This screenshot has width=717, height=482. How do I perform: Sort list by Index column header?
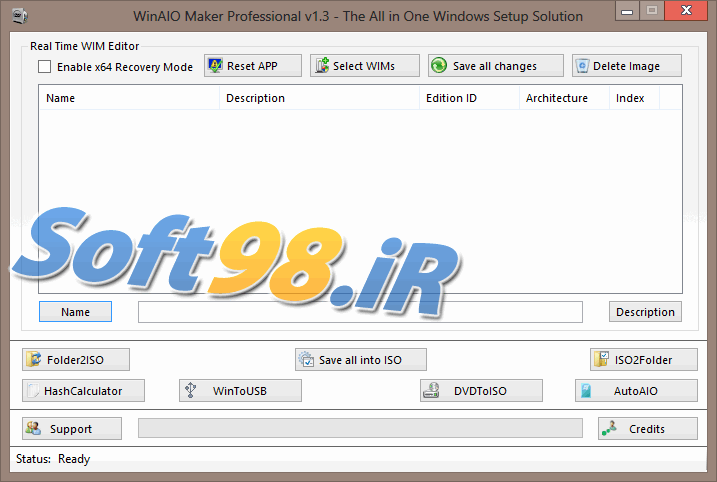634,98
